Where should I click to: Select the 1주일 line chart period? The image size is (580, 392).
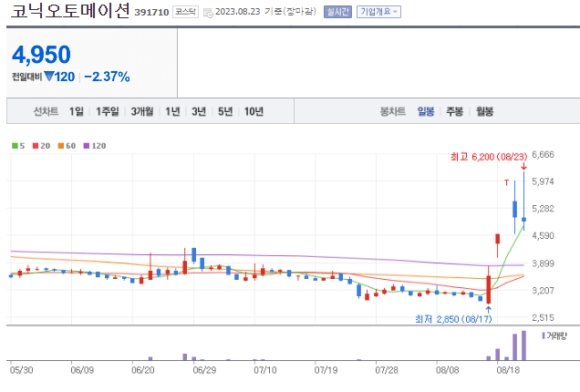coord(108,111)
